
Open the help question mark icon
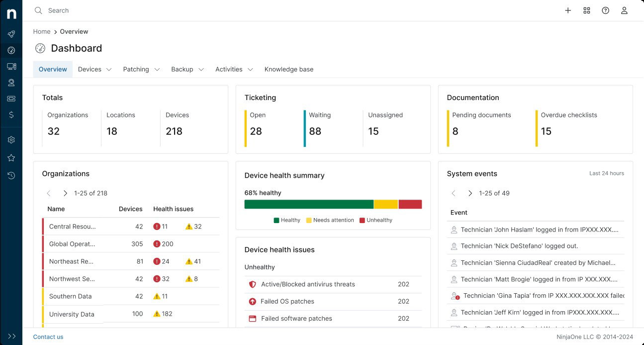(x=605, y=10)
